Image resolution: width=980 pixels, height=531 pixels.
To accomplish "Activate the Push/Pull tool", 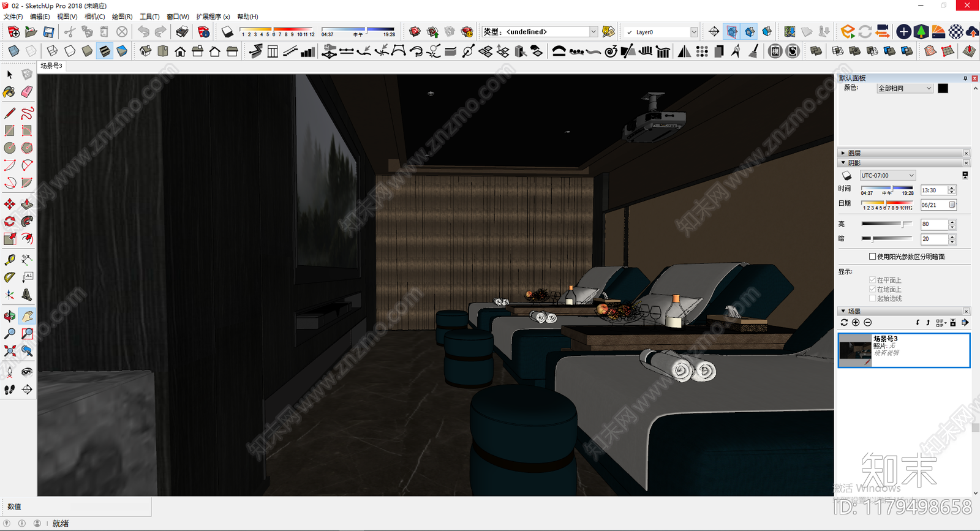I will [x=27, y=204].
